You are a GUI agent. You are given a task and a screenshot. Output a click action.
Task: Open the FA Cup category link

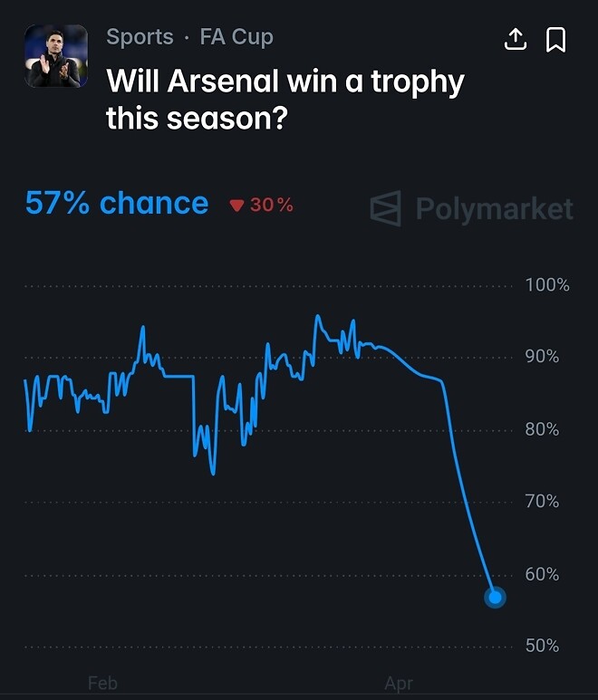pos(236,37)
